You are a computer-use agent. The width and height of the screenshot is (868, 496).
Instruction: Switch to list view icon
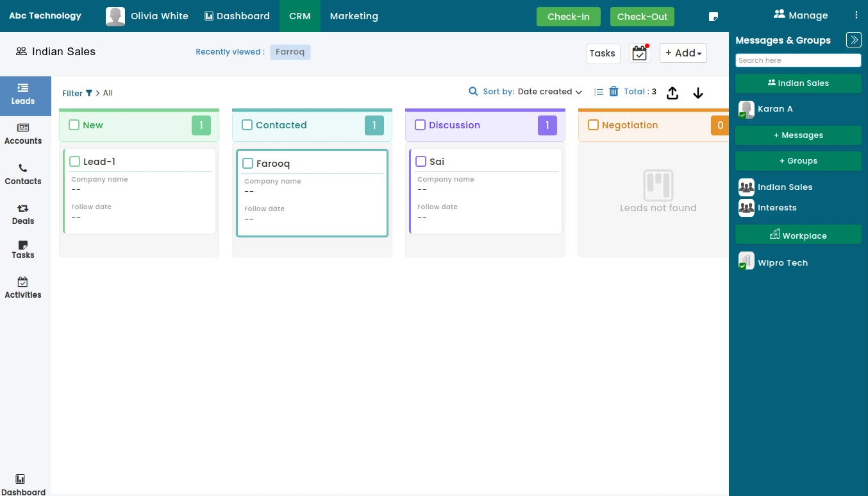pos(599,92)
